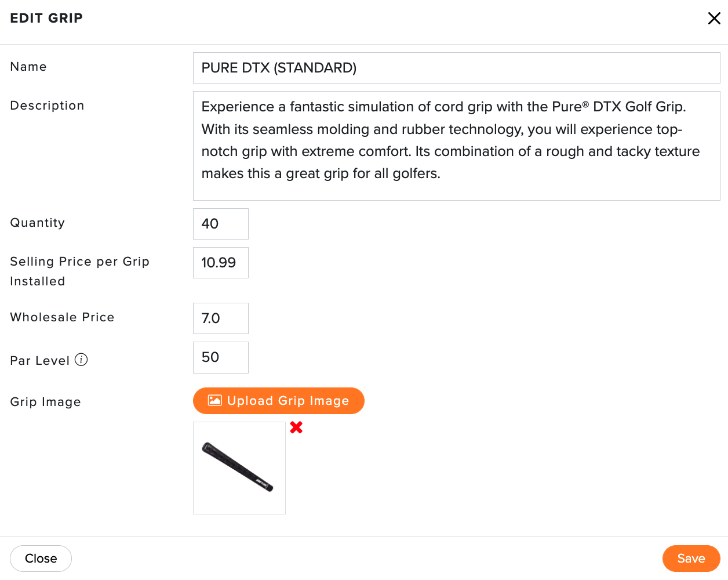The width and height of the screenshot is (728, 580).
Task: Click the selling price field showing 10.99
Action: (221, 263)
